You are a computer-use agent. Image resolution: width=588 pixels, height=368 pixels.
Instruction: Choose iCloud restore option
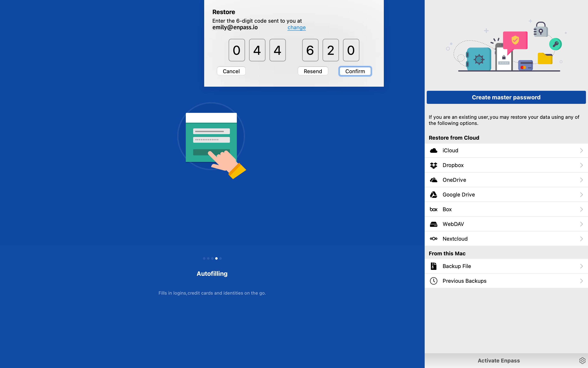[x=506, y=150]
